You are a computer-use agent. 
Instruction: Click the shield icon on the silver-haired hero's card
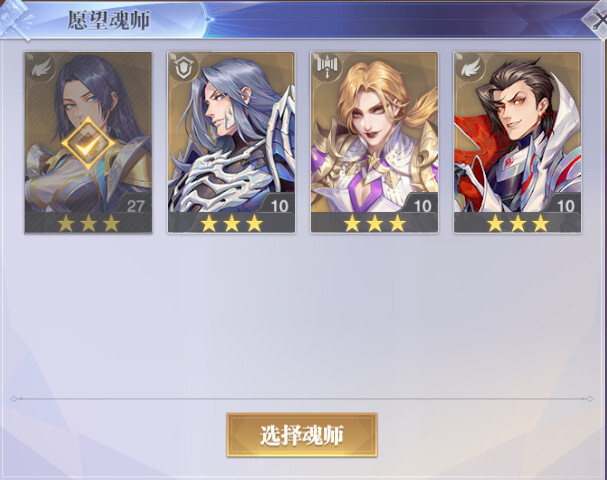tap(185, 69)
